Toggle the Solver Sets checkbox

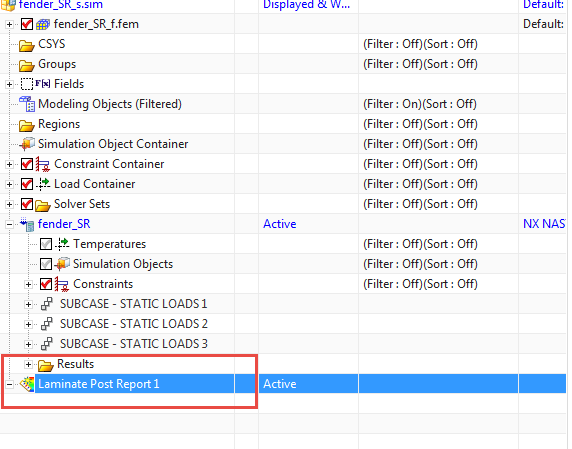click(x=27, y=204)
